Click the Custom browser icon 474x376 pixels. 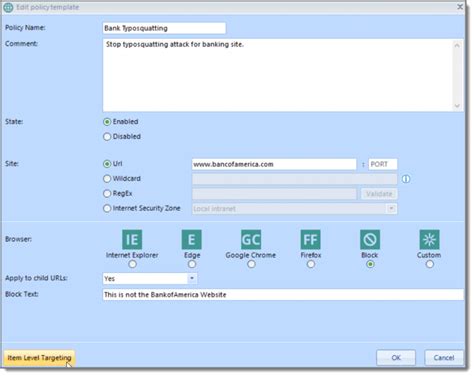[x=429, y=239]
